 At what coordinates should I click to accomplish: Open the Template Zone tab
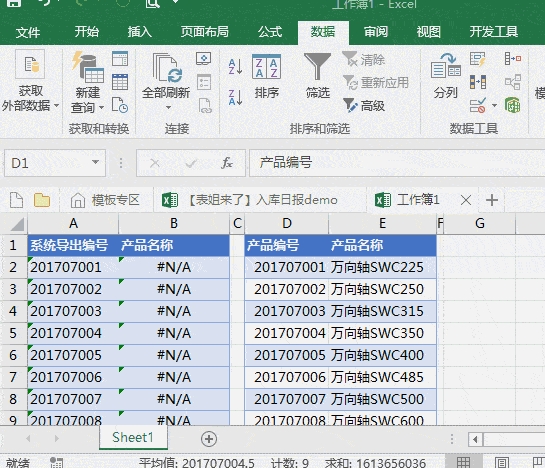coord(105,200)
